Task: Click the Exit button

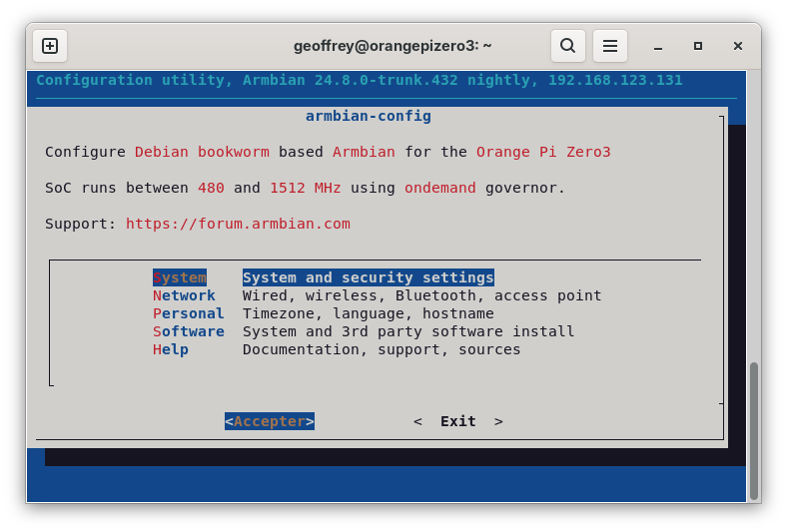Action: pos(457,421)
